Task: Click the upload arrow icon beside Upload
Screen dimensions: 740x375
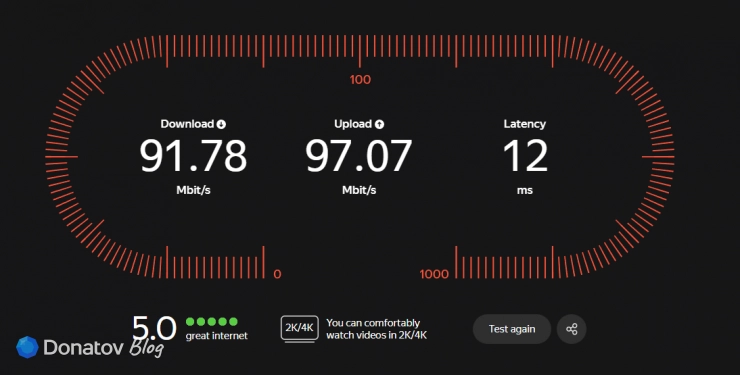Action: click(379, 124)
